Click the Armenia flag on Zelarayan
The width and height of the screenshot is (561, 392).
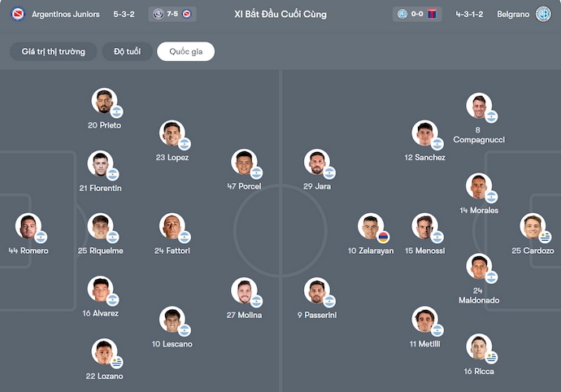pos(383,237)
